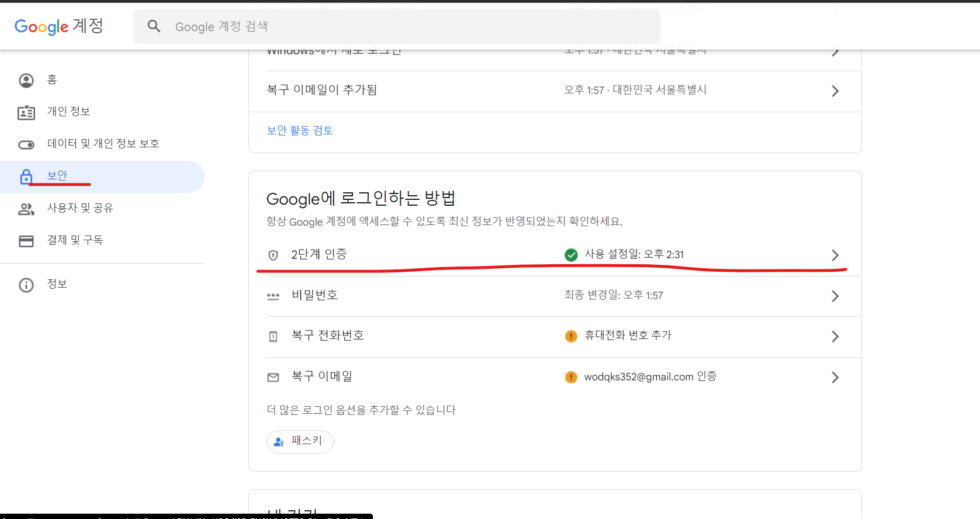This screenshot has height=519, width=980.
Task: Click the Google 계정 logo
Action: [x=59, y=26]
